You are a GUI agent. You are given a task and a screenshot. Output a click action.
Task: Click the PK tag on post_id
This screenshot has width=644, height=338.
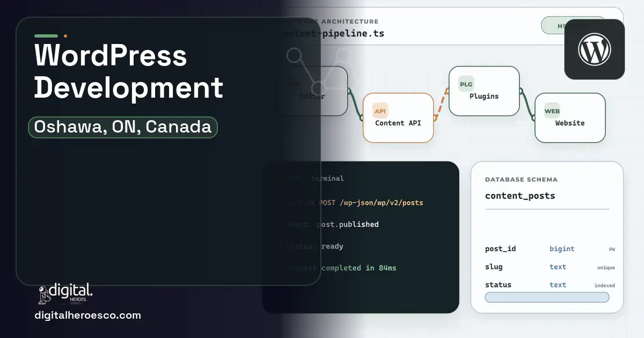click(x=612, y=249)
